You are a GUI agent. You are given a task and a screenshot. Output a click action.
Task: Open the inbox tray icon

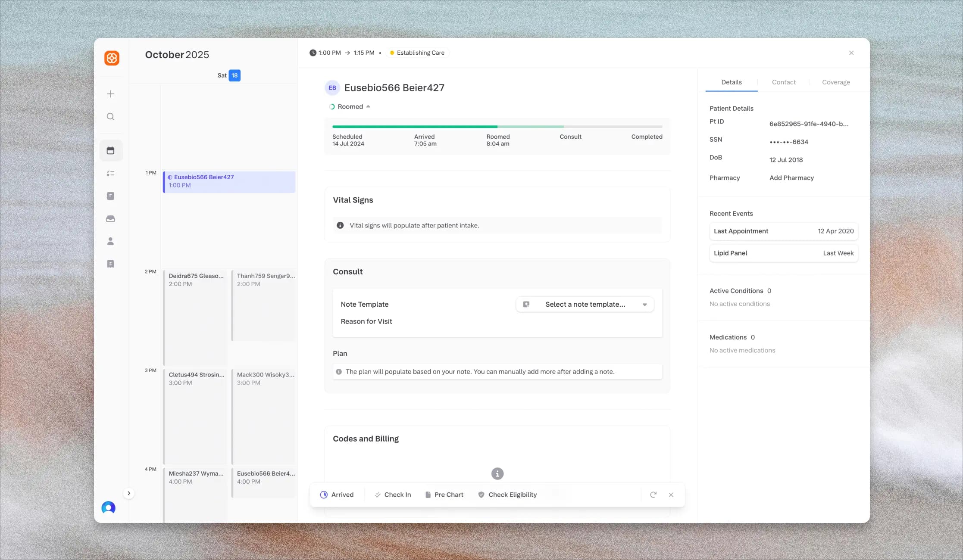pyautogui.click(x=110, y=219)
